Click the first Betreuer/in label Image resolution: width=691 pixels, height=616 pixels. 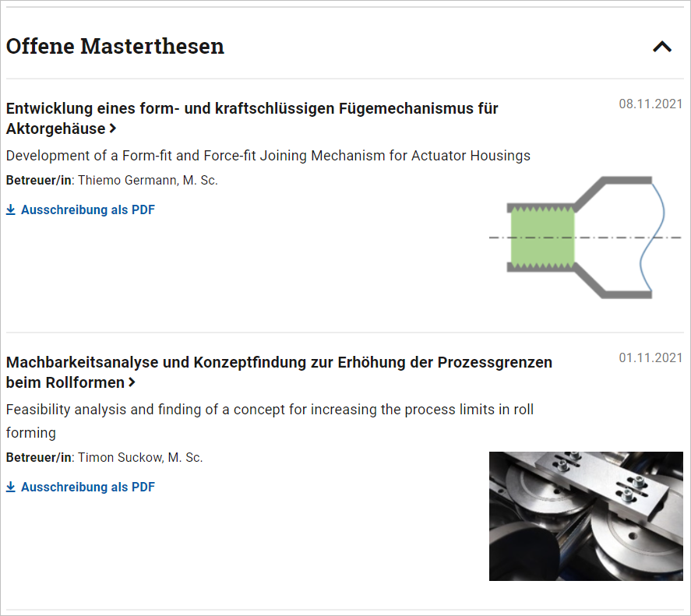pyautogui.click(x=39, y=180)
